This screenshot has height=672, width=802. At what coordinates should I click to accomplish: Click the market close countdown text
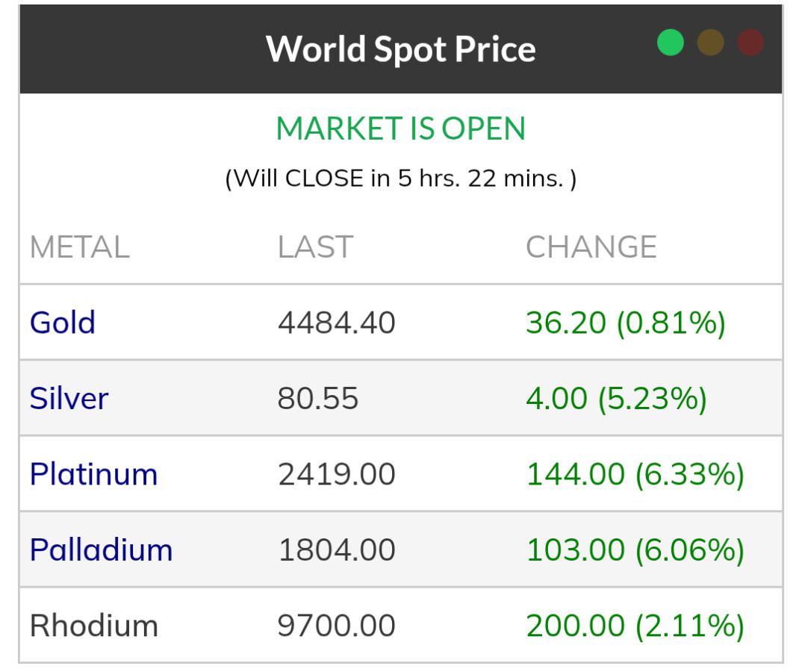[400, 178]
